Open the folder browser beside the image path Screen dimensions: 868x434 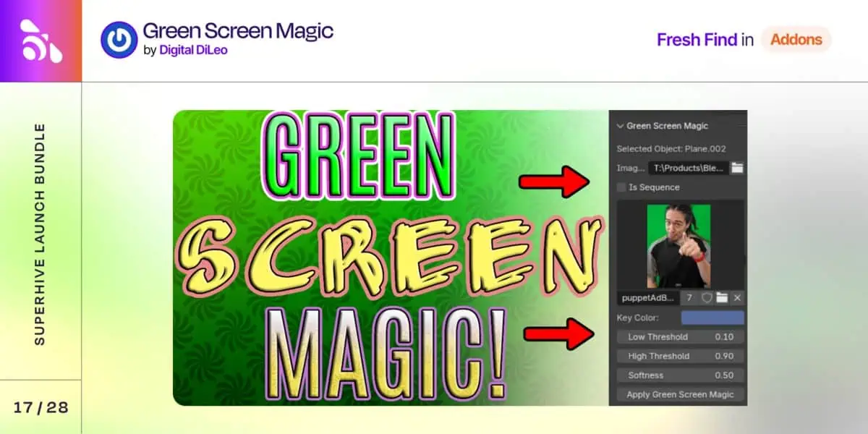click(x=736, y=168)
